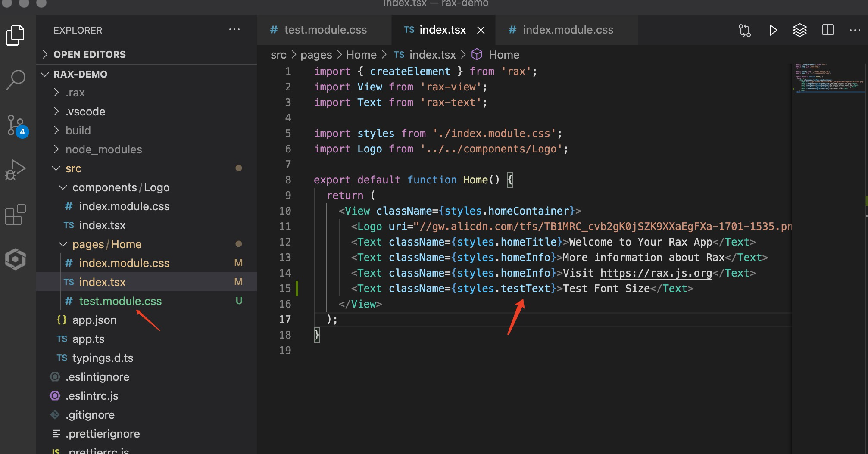Expand the build folder
This screenshot has width=868, height=454.
point(147,131)
